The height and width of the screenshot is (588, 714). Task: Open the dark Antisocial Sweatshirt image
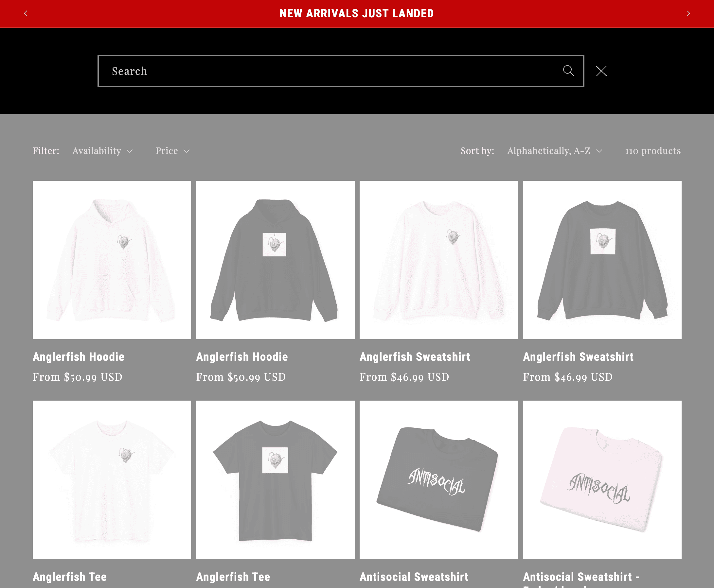pos(438,480)
